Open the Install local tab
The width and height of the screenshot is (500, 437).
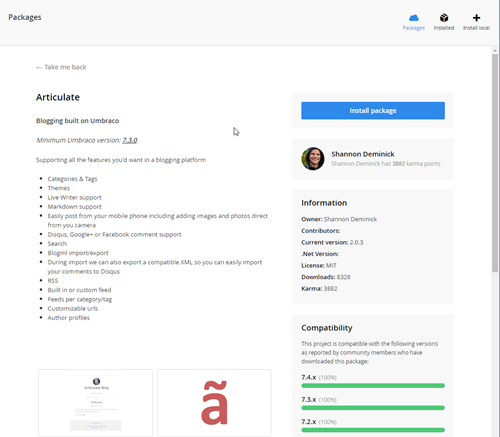click(x=476, y=22)
